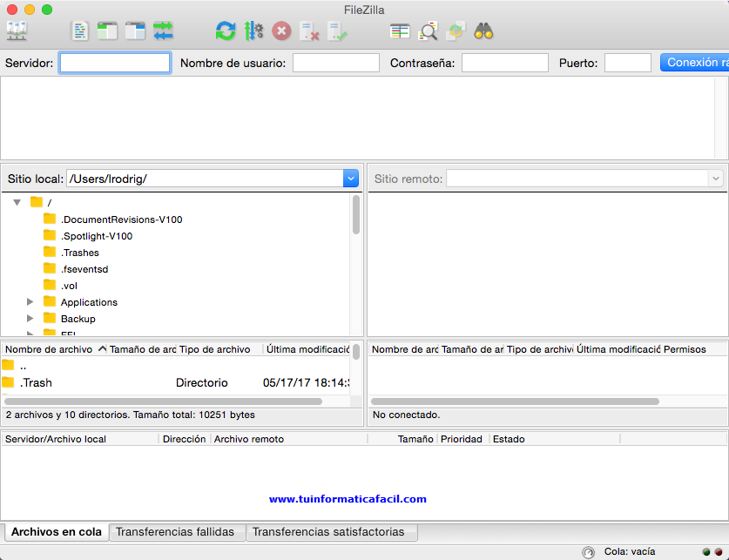Cancel current operation red X icon
The height and width of the screenshot is (560, 729).
[x=281, y=31]
